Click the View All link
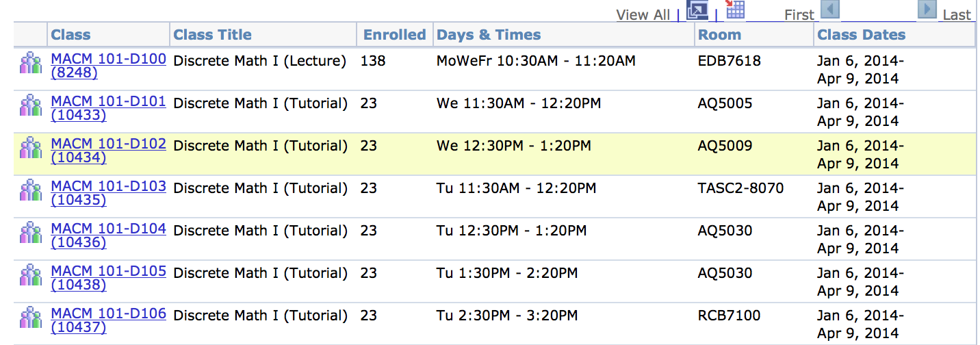 [x=643, y=15]
